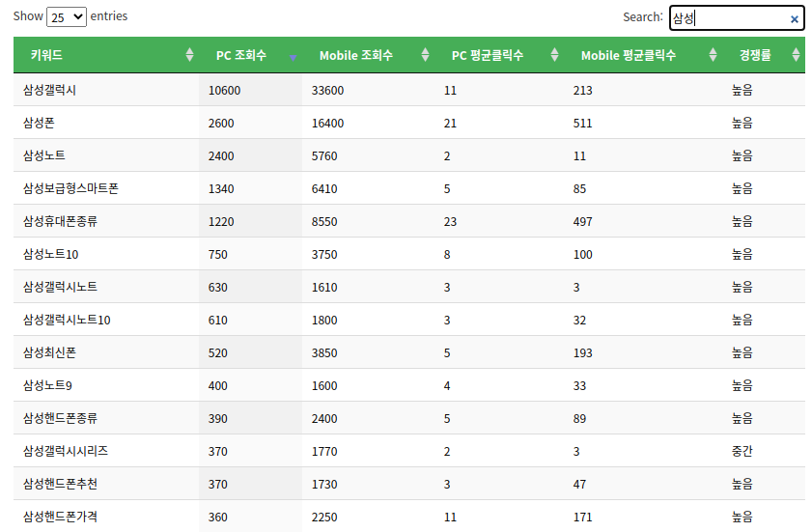This screenshot has width=812, height=532.
Task: Click Mobile 평균클릭수 value 497
Action: pyautogui.click(x=582, y=222)
